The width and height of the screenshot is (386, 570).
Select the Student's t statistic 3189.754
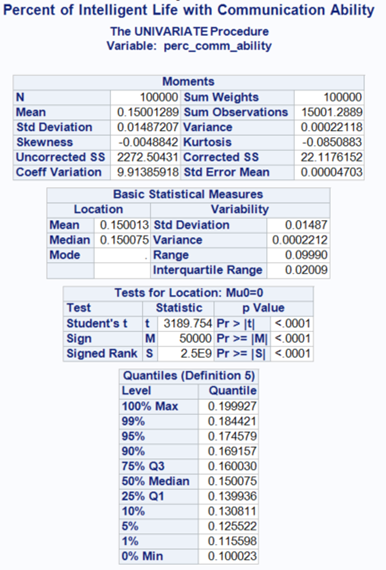tap(185, 324)
